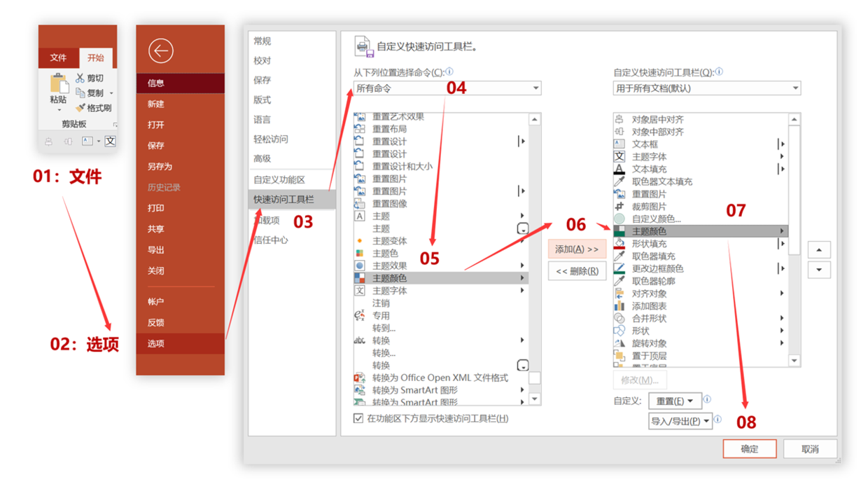Open the 剪贴板 dialog launcher
868x489 pixels.
click(x=115, y=125)
